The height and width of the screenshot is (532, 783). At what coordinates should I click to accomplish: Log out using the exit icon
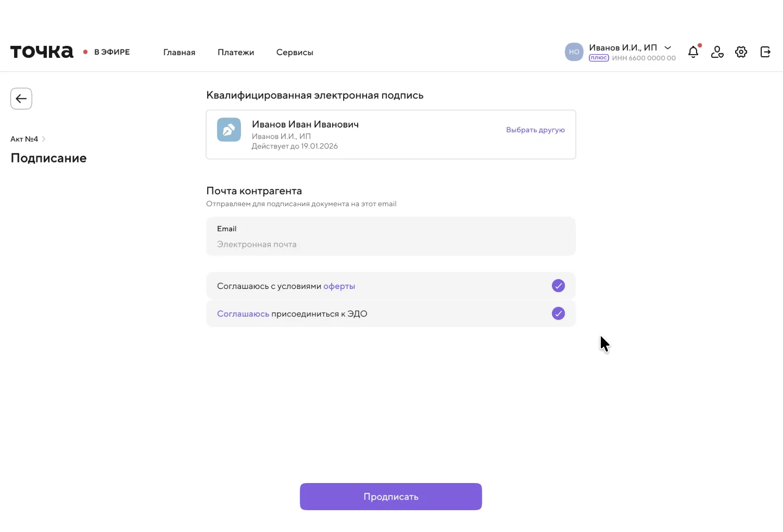[x=765, y=52]
